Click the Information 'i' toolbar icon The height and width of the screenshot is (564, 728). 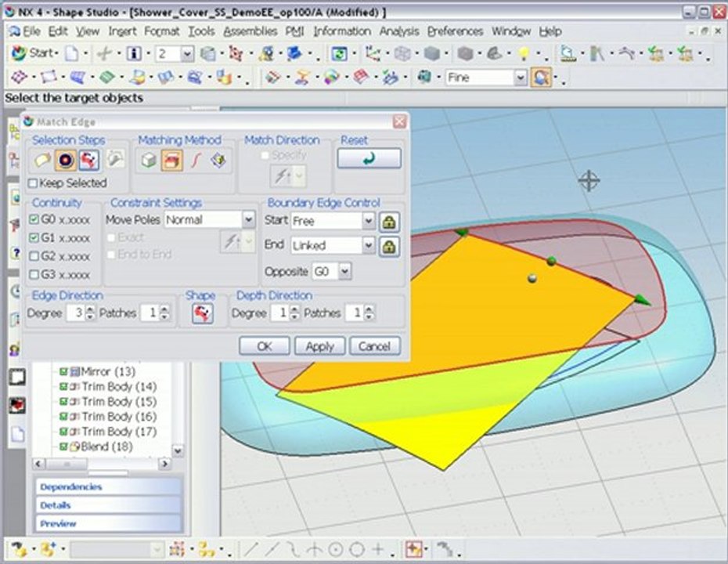point(134,54)
